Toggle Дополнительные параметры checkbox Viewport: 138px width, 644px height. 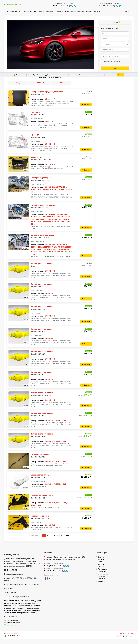point(101,61)
